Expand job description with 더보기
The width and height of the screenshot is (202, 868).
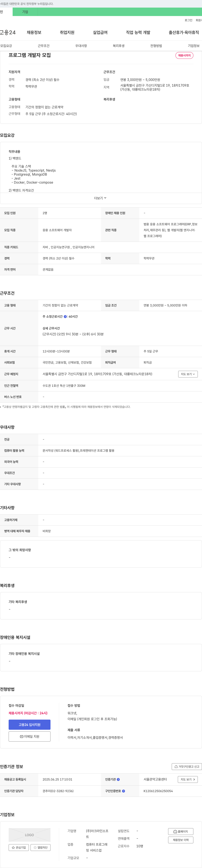coord(100,198)
